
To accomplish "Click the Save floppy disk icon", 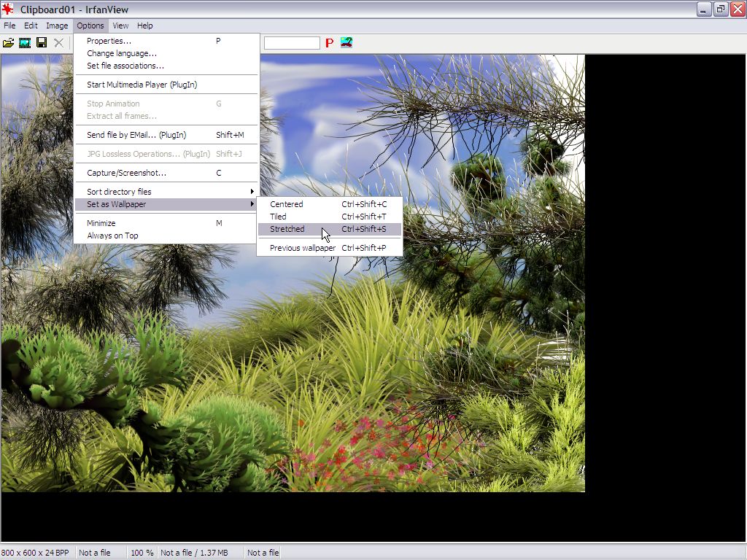I will [42, 43].
